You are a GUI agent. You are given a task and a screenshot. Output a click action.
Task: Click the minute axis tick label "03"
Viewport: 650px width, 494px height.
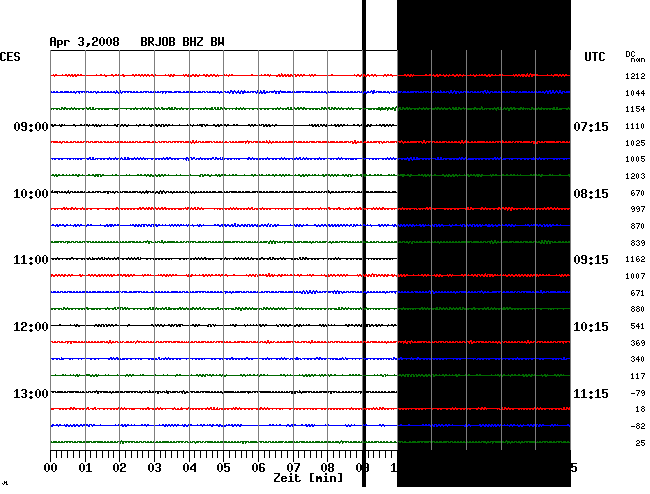click(x=154, y=468)
